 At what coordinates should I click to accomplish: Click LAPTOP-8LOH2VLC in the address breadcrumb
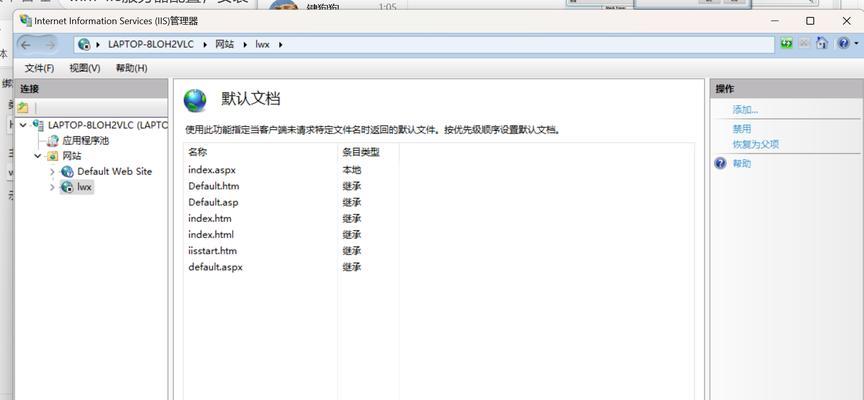tap(150, 45)
